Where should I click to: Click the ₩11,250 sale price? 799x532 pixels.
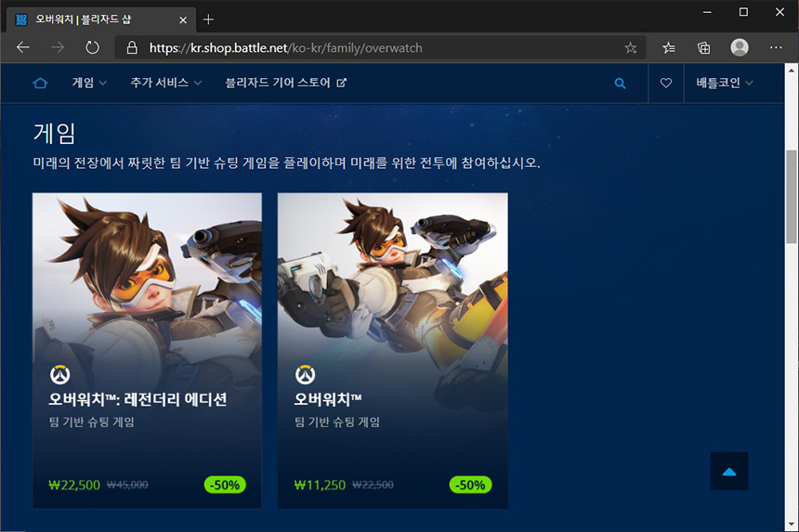click(x=320, y=485)
